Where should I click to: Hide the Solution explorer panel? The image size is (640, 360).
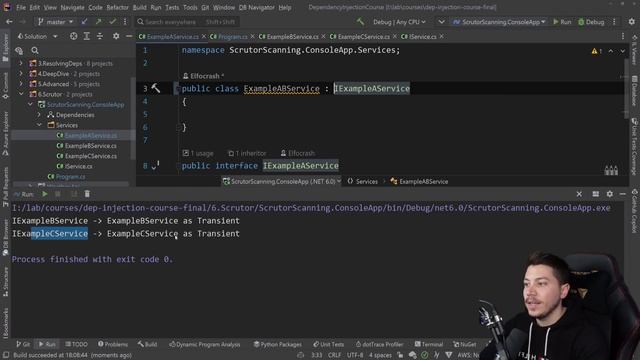point(129,36)
